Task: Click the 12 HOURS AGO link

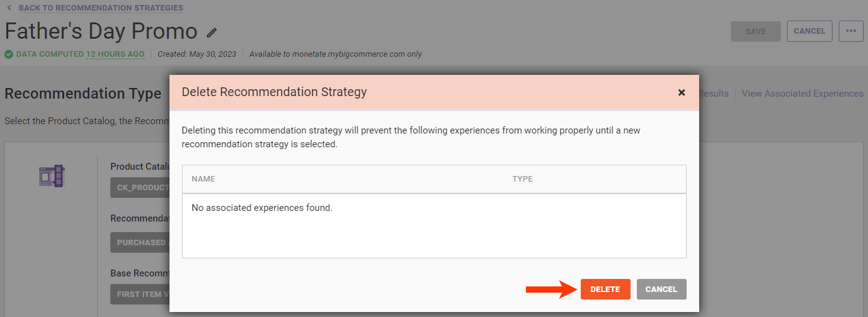Action: 115,54
